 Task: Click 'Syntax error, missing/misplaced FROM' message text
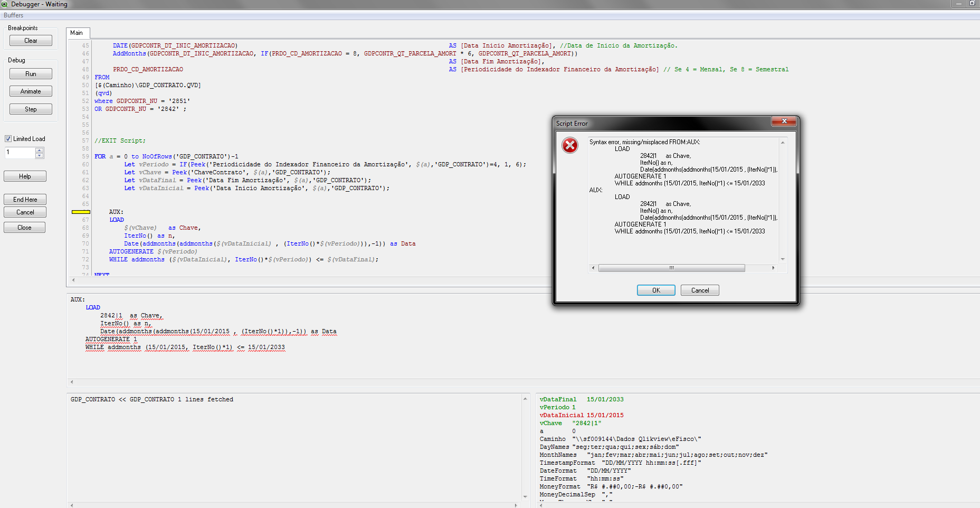(644, 142)
